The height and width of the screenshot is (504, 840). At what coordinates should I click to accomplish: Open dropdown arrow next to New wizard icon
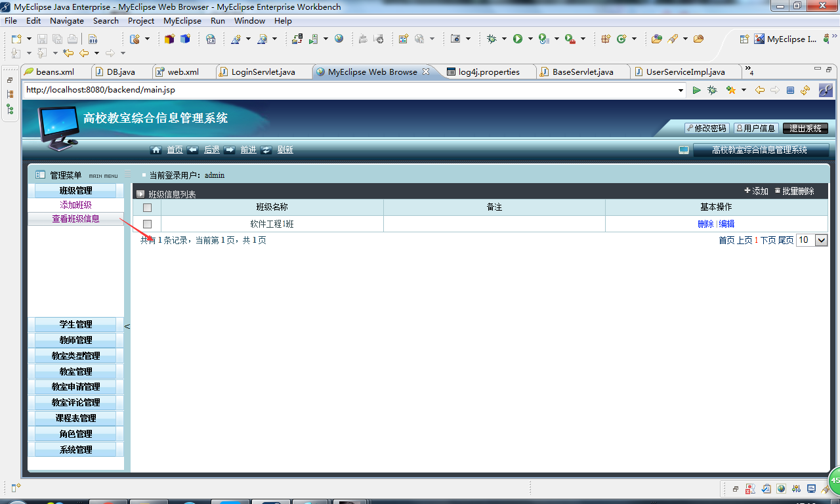[x=28, y=39]
